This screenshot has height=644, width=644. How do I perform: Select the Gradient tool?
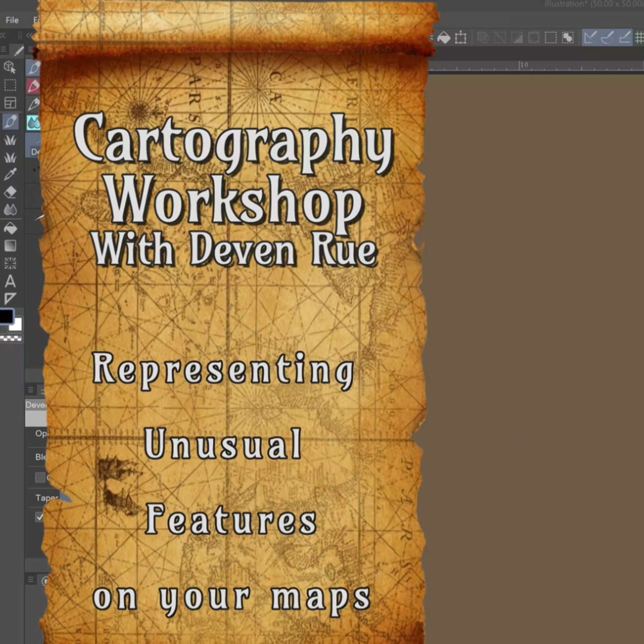[x=10, y=246]
